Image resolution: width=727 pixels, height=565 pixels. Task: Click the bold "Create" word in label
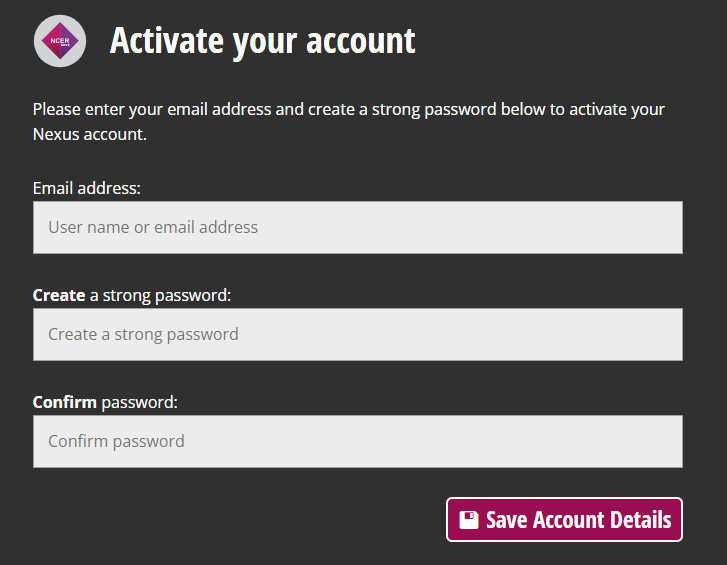[x=59, y=295]
